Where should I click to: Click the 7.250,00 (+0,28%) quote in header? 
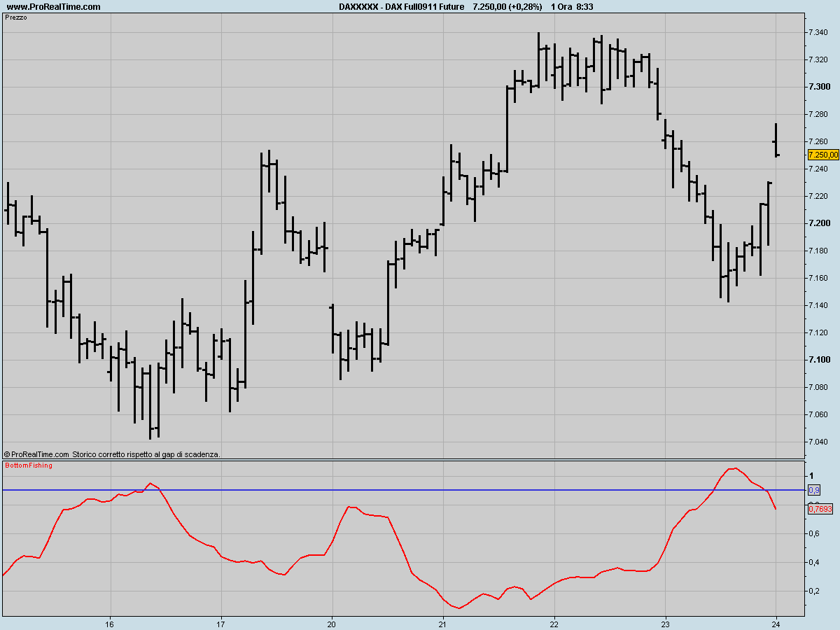507,6
